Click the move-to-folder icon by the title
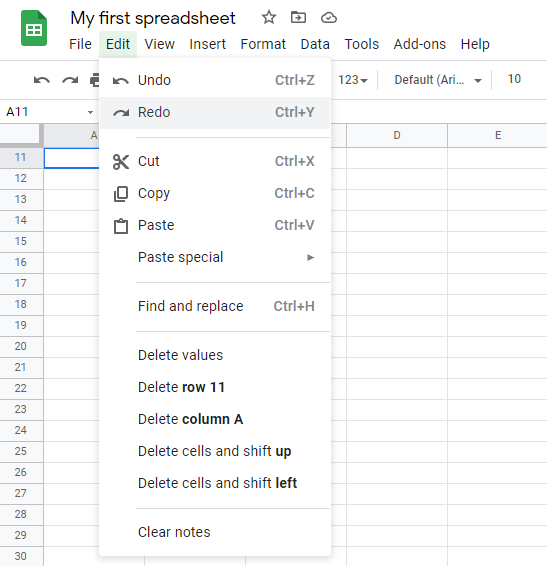Image resolution: width=547 pixels, height=566 pixels. coord(298,17)
